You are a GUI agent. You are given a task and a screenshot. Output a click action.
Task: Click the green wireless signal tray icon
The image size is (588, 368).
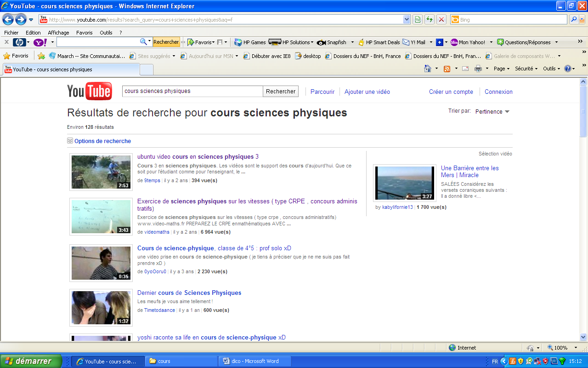click(x=562, y=361)
